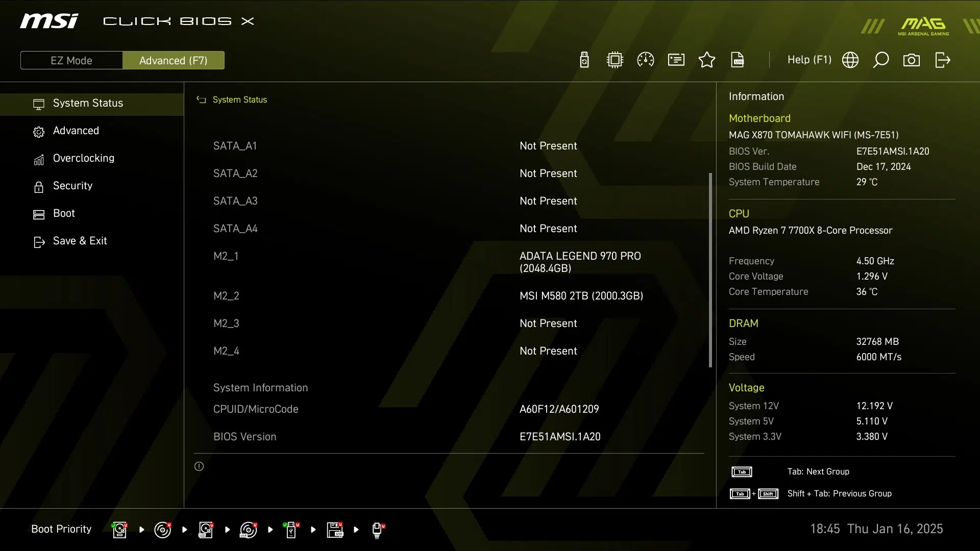
Task: Click AMD Ryzen 7 7700X processor name
Action: coord(811,231)
